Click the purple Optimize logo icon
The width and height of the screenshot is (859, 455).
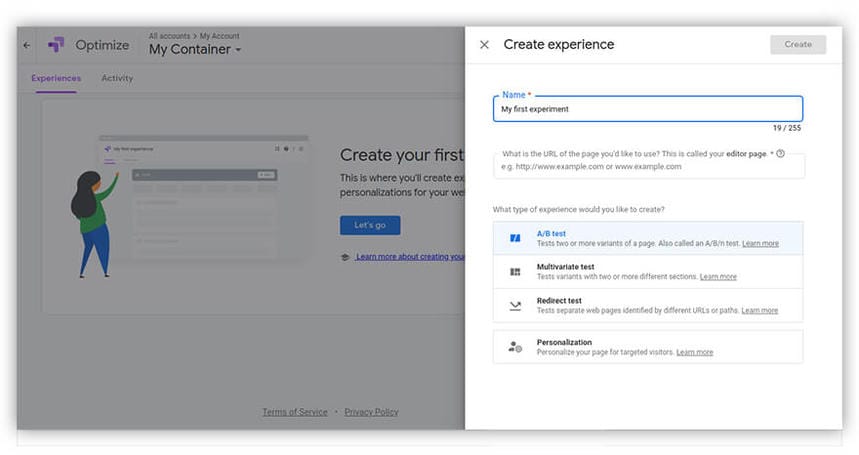[56, 45]
